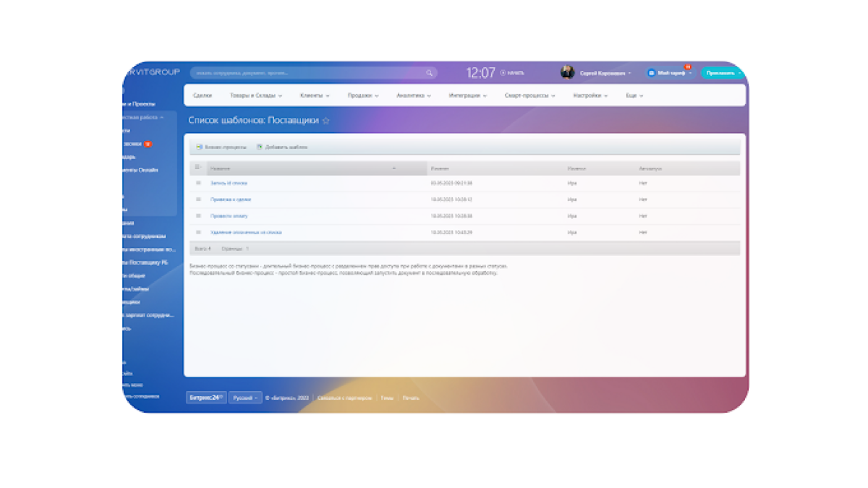Click the Добавить шаблон toolbar button
The image size is (868, 488).
[x=282, y=147]
